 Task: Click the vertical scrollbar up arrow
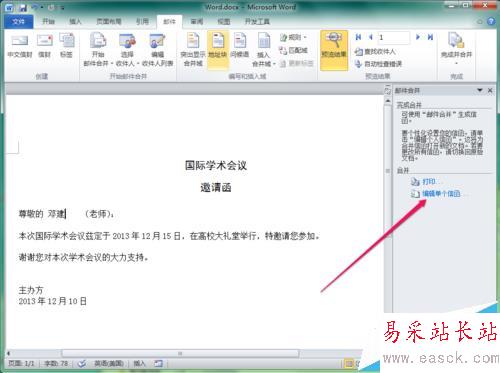click(x=388, y=101)
